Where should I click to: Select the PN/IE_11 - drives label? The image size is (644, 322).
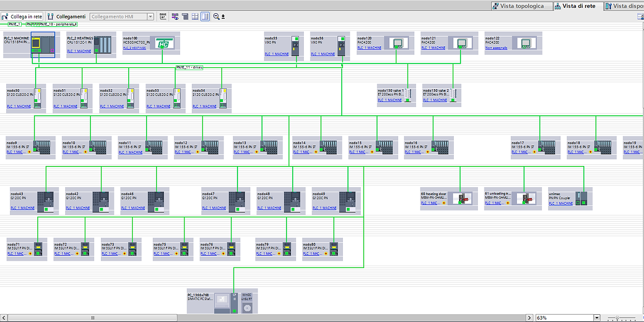190,67
